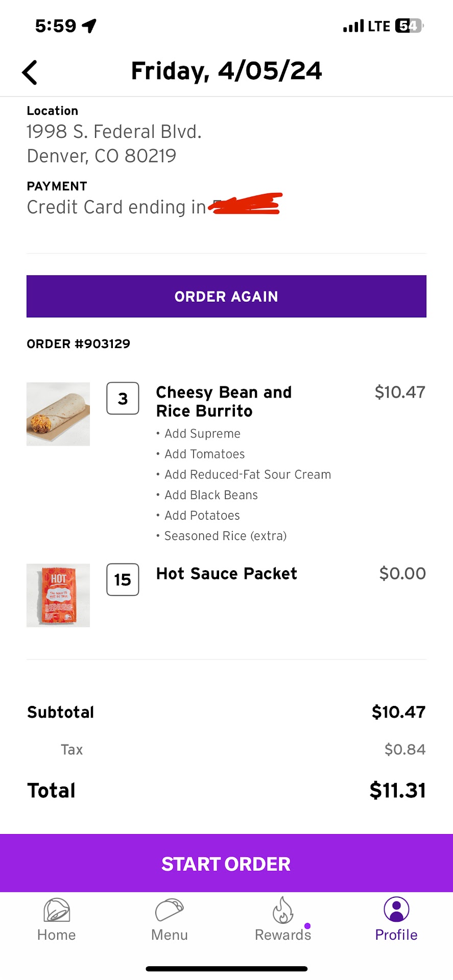Tap the cellular signal bars icon
The width and height of the screenshot is (453, 980).
point(353,26)
